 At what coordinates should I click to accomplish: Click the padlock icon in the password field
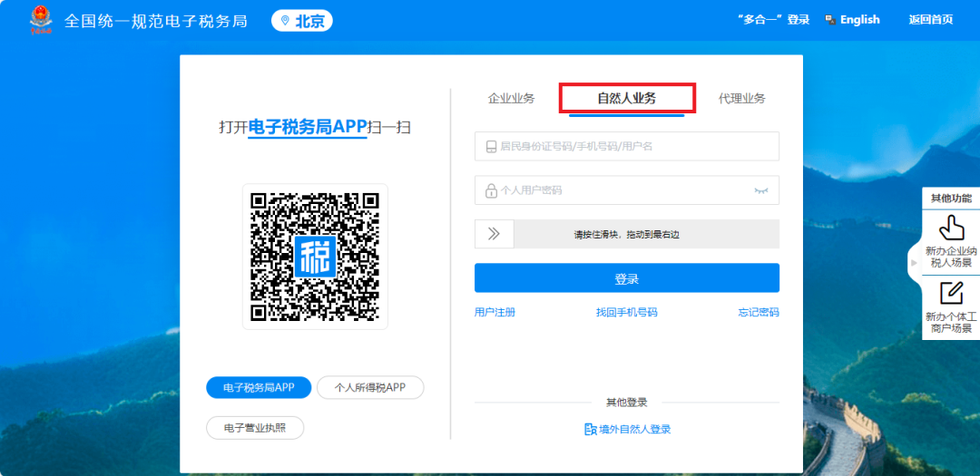pyautogui.click(x=491, y=189)
